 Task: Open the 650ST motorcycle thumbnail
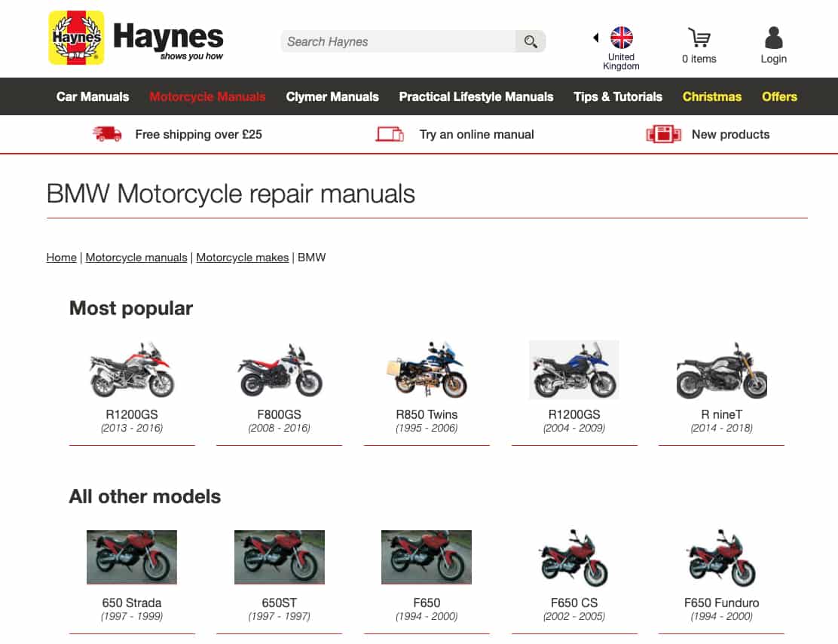coord(280,557)
